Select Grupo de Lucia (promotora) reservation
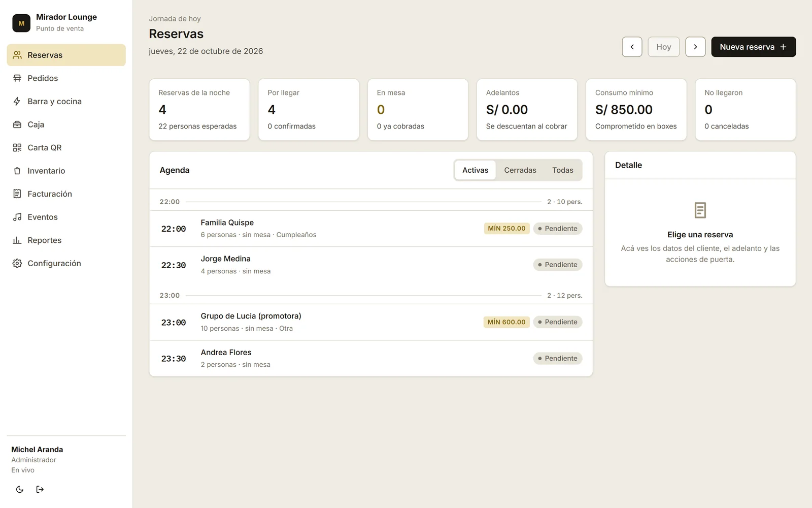 [x=371, y=322]
